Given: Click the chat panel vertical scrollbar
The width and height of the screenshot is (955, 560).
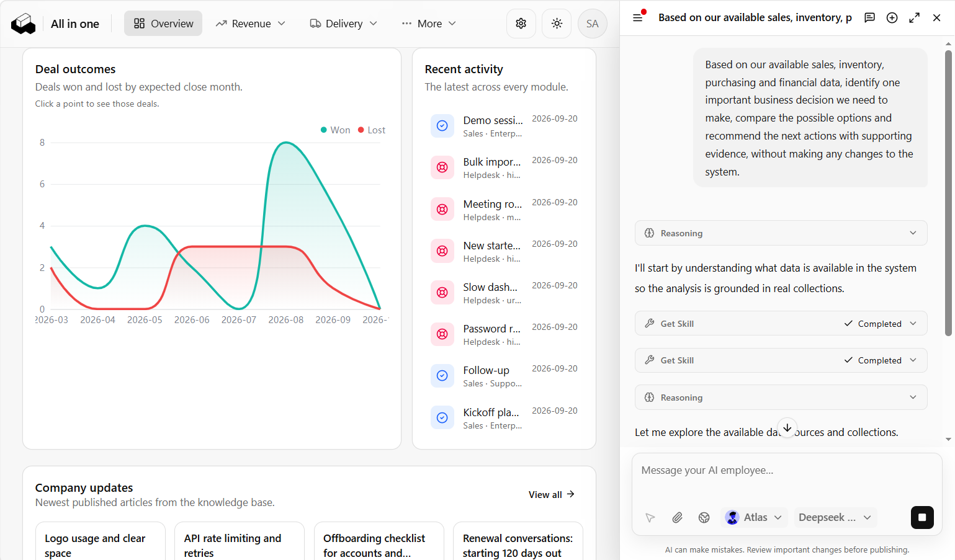Looking at the screenshot, I should (948, 192).
